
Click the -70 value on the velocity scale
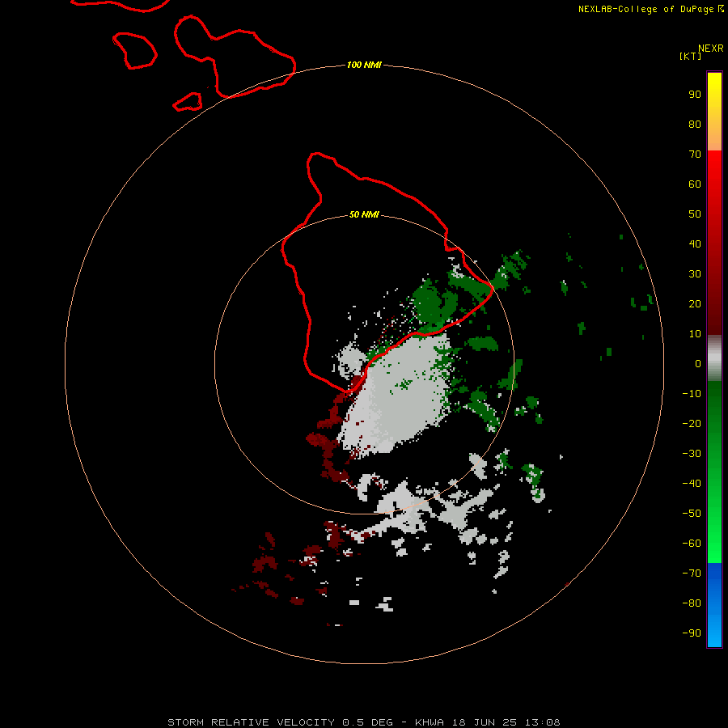coord(692,574)
